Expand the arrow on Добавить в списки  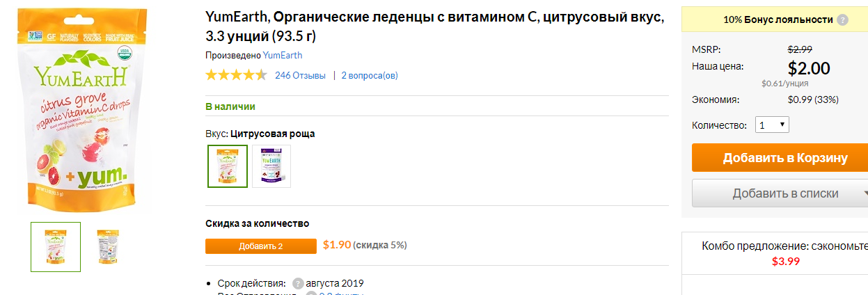point(865,193)
